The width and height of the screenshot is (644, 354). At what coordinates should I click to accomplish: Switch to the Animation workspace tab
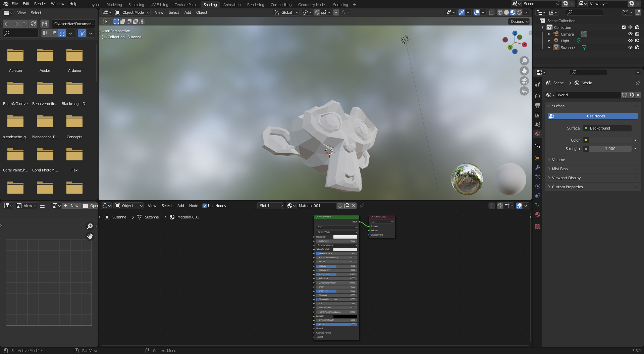[232, 4]
